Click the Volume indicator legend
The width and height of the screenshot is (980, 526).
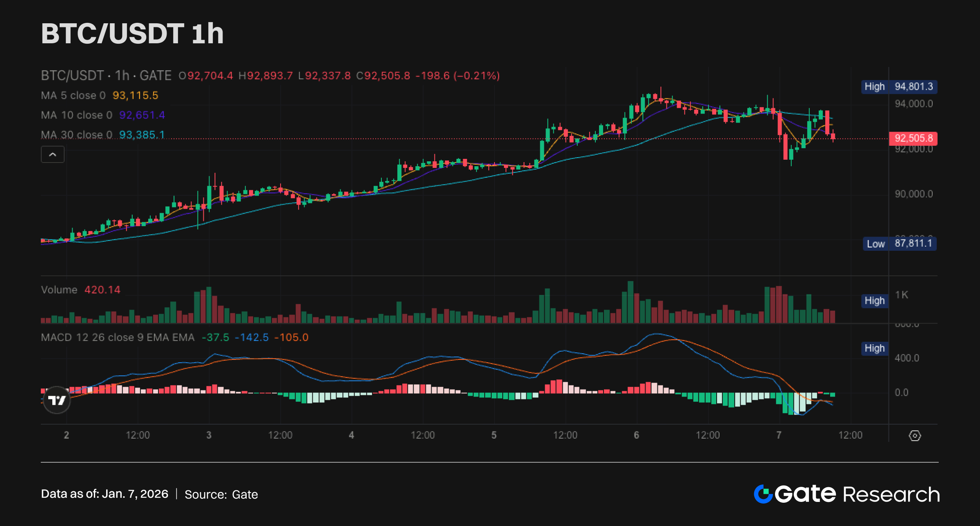pos(59,290)
